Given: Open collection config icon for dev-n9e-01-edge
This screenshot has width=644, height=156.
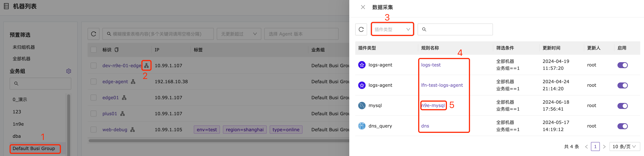Looking at the screenshot, I should [146, 66].
